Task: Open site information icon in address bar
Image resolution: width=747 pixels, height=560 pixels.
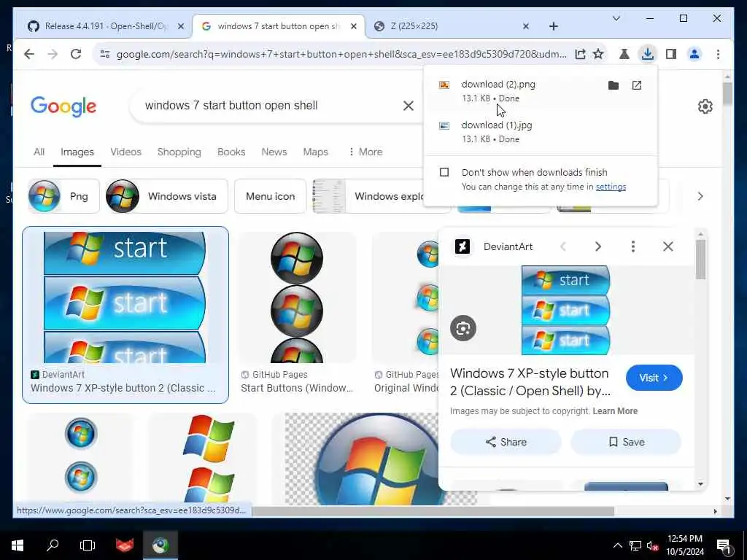Action: [105, 54]
